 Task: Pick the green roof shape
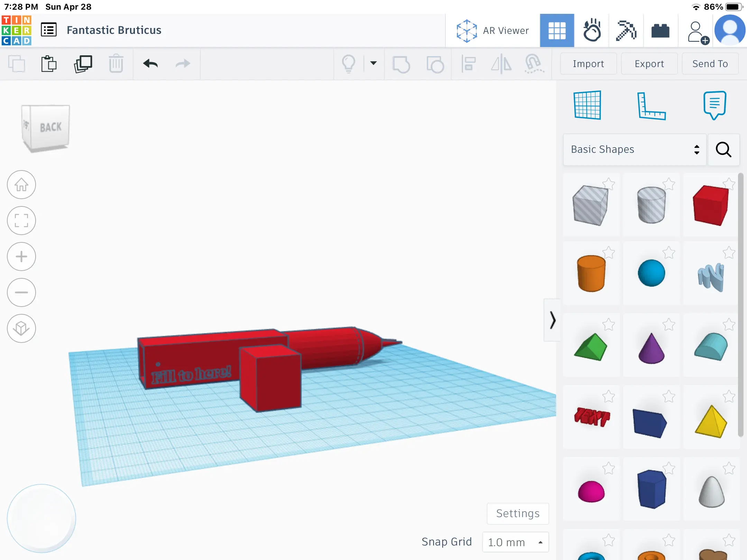pyautogui.click(x=590, y=347)
